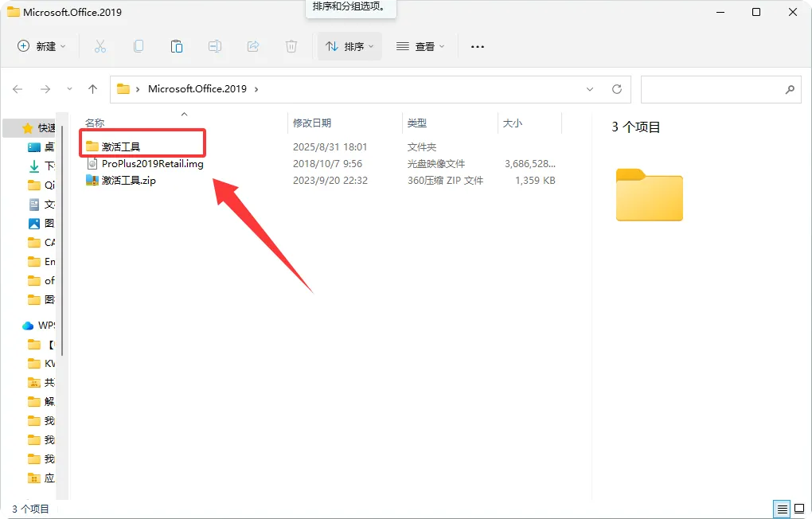812x519 pixels.
Task: Open Pictures item in sidebar
Action: [41, 223]
